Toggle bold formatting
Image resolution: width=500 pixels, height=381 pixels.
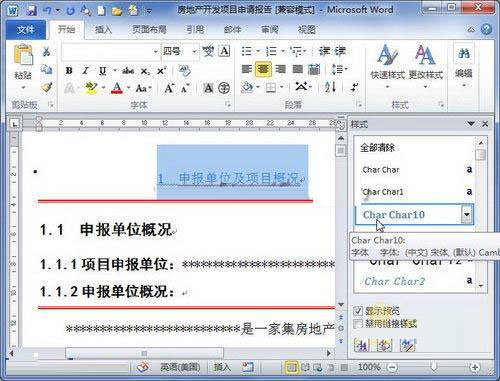(69, 71)
